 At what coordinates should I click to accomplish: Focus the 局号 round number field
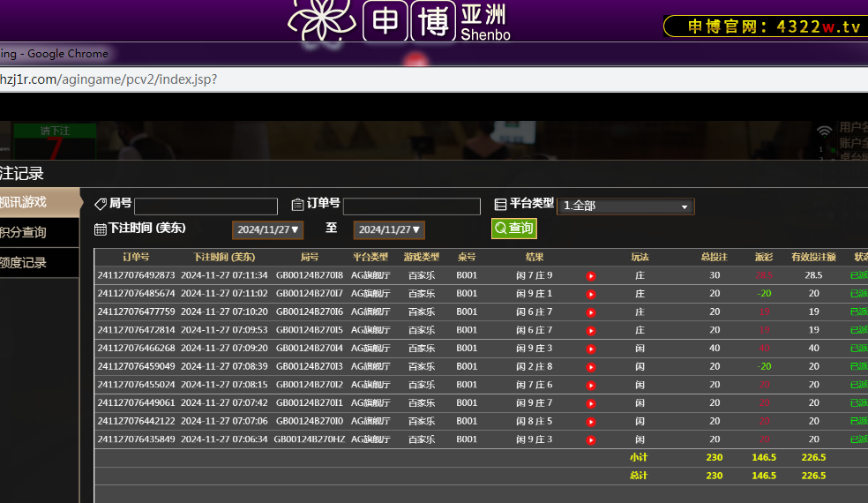pos(206,206)
